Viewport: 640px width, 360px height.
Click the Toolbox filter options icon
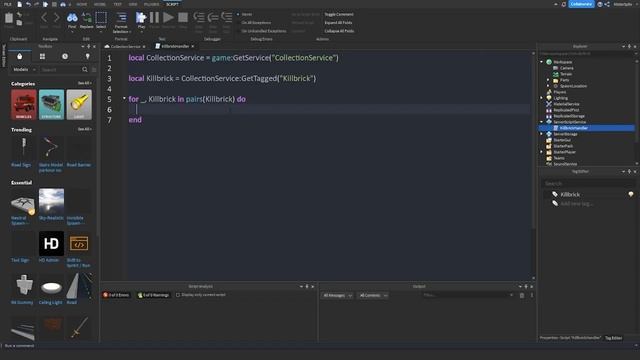tap(94, 70)
